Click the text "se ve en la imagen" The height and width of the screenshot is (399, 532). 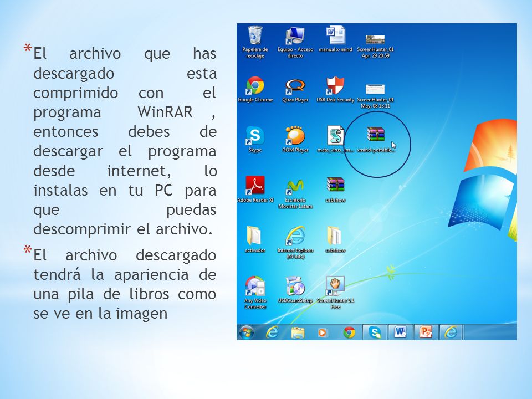(x=100, y=313)
